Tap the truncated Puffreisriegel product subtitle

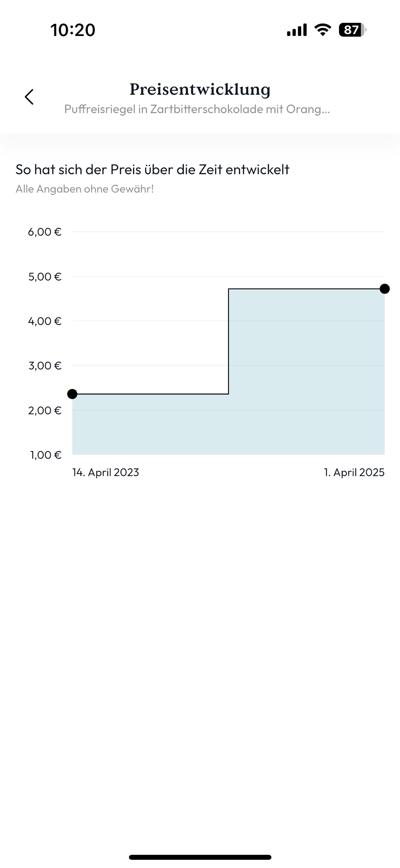197,109
